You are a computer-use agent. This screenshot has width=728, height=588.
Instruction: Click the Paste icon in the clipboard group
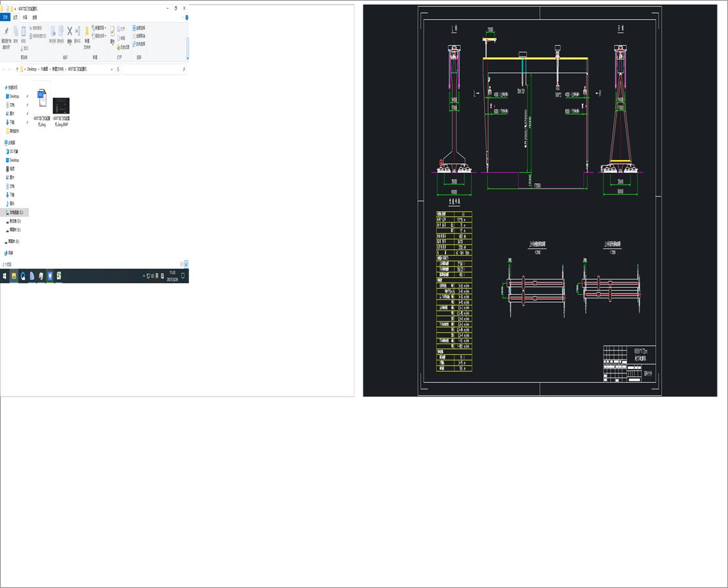point(24,30)
